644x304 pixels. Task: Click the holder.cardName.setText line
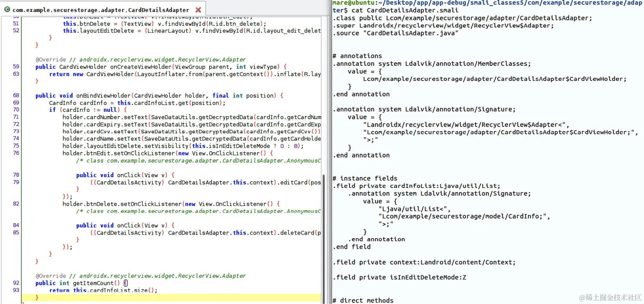192,139
